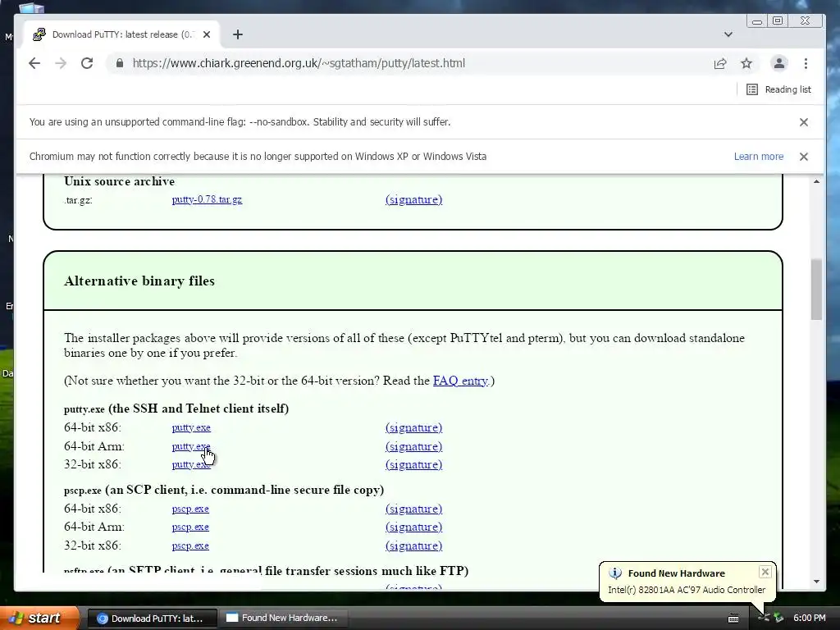Click the Learn more link
Image resolution: width=840 pixels, height=630 pixels.
coord(759,157)
